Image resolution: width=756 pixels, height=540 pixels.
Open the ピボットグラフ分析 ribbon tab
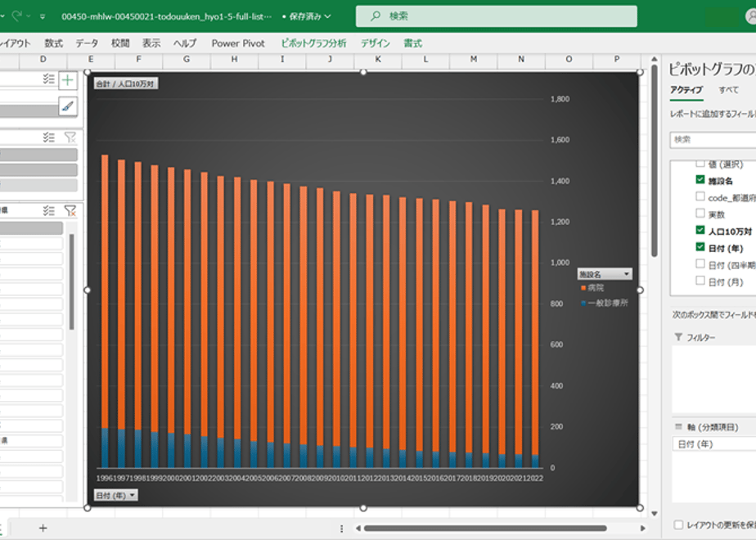(x=313, y=43)
